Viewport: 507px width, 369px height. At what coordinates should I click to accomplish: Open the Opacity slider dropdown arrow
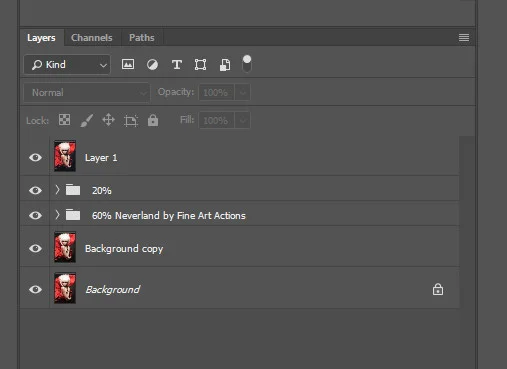[x=243, y=92]
